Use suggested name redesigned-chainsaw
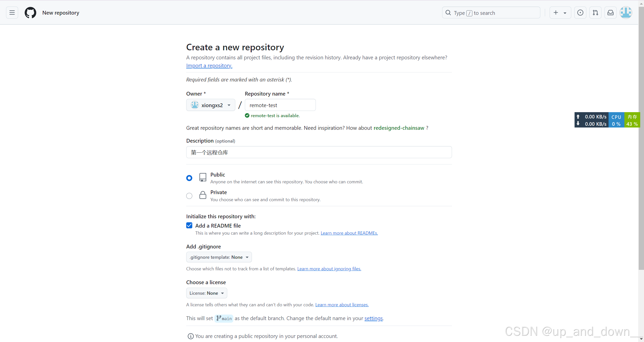 [x=399, y=128]
